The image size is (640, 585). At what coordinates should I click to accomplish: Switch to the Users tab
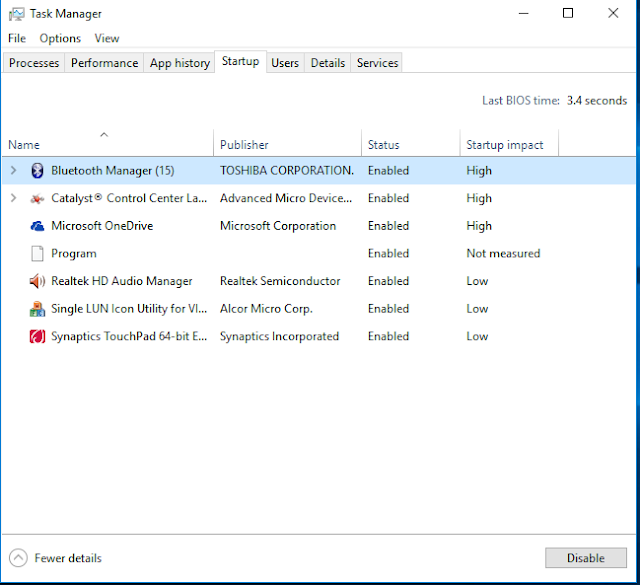click(285, 63)
